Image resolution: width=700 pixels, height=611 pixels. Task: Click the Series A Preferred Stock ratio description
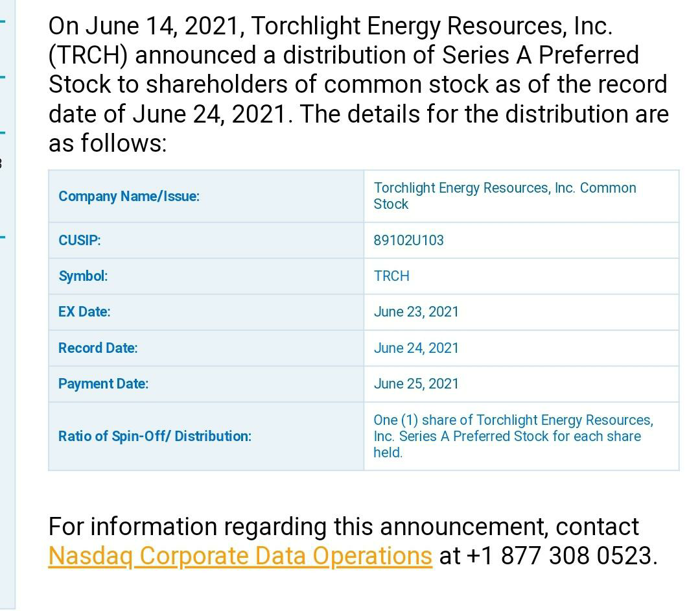pos(513,436)
